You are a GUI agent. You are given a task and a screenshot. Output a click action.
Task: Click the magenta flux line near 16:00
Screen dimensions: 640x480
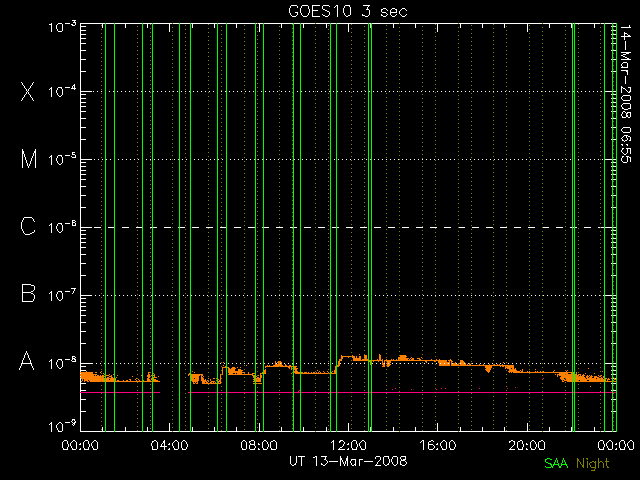[438, 392]
